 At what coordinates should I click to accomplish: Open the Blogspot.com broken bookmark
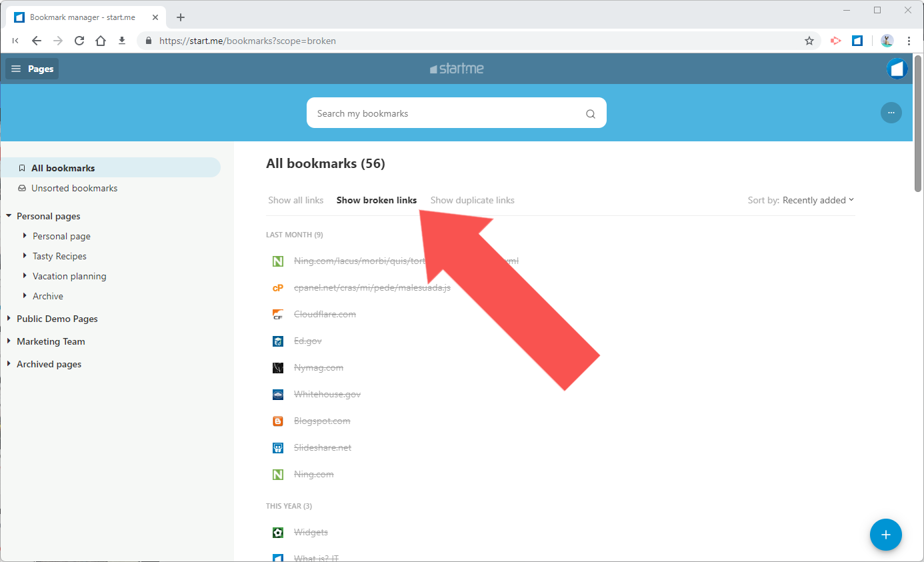322,421
